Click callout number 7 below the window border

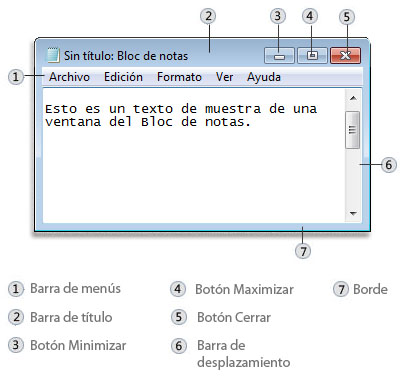303,251
